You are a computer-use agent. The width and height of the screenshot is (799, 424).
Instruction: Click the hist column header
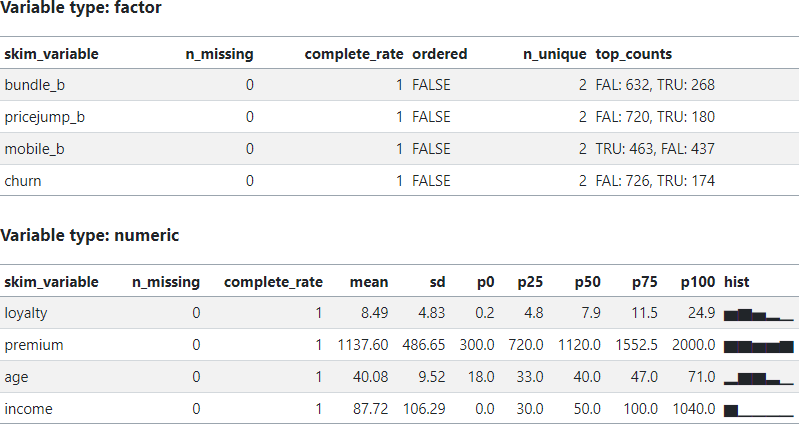coord(736,282)
